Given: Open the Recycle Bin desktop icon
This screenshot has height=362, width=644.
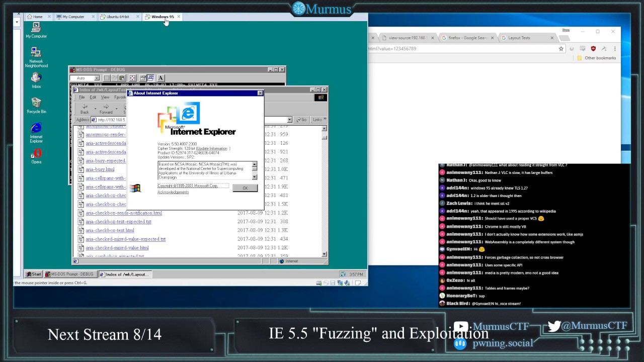Looking at the screenshot, I should 36,106.
